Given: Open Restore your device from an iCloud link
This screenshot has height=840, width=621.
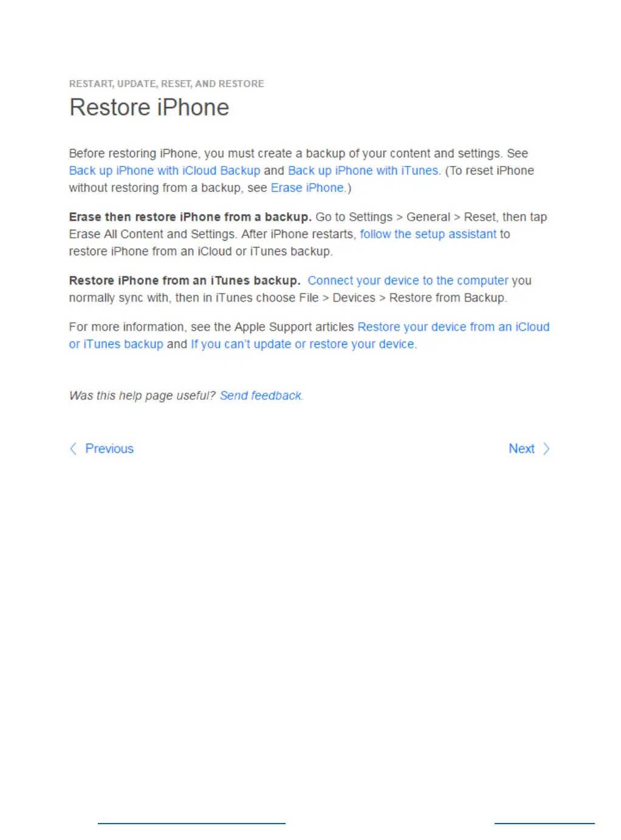Looking at the screenshot, I should tap(453, 327).
